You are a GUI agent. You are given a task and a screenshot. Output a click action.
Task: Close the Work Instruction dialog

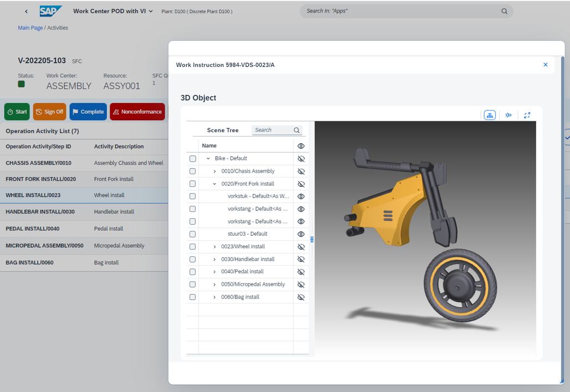coord(545,65)
